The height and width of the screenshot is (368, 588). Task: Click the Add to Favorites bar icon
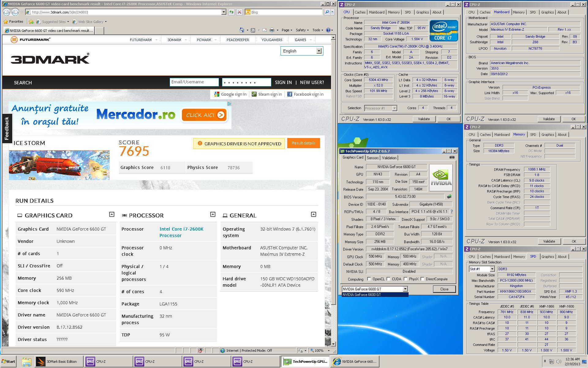click(31, 22)
